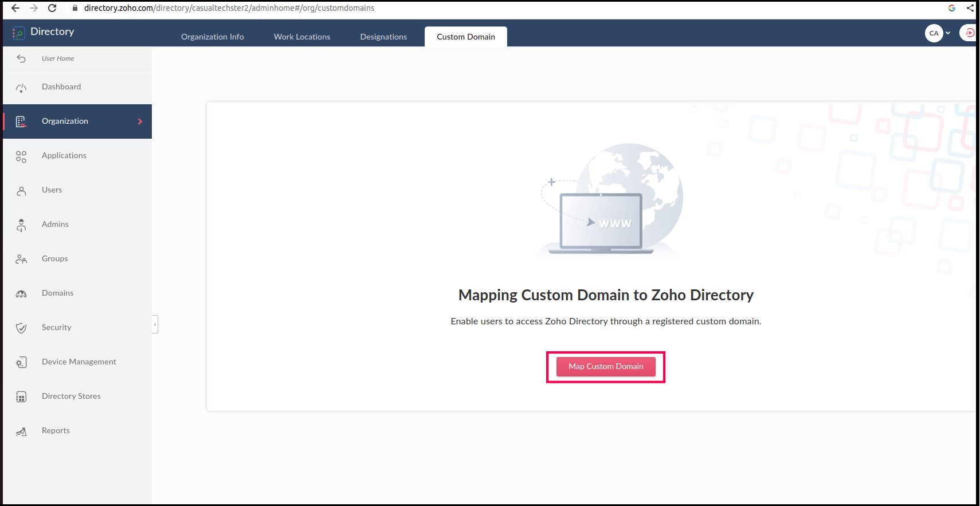Click the Organization building icon
Viewport: 980px width, 506px height.
coord(21,121)
